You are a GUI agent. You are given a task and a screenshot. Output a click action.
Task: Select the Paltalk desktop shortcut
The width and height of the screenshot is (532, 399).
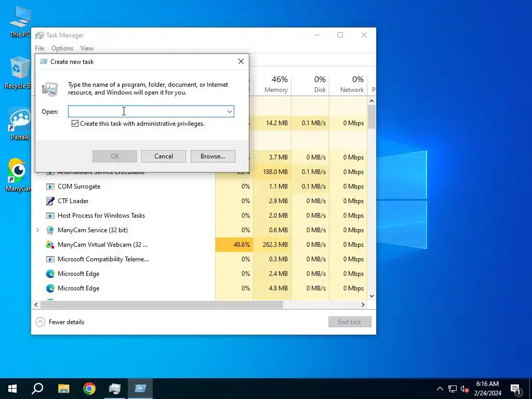click(x=19, y=124)
